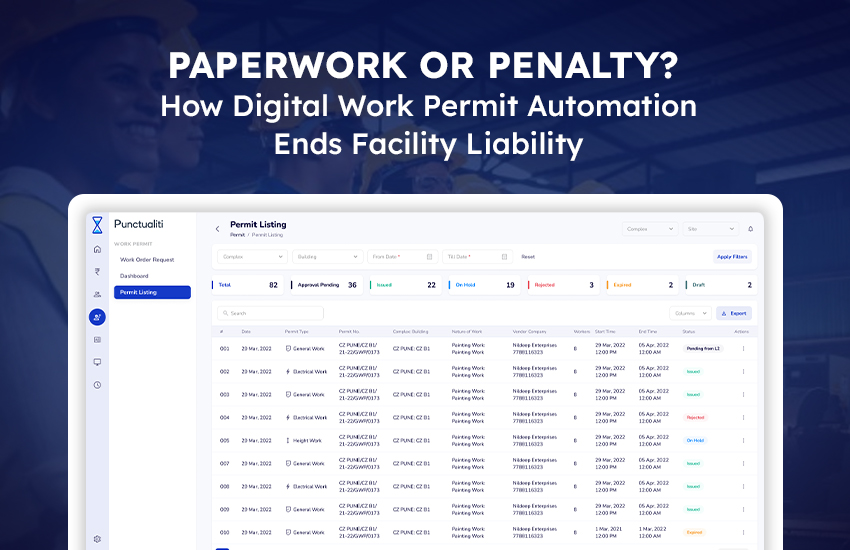Click the Export button
Viewport: 850px width, 550px height.
(734, 313)
